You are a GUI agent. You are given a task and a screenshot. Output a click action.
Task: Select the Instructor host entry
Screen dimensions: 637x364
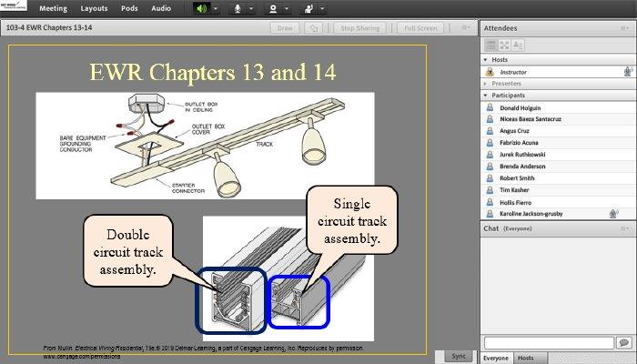click(559, 72)
